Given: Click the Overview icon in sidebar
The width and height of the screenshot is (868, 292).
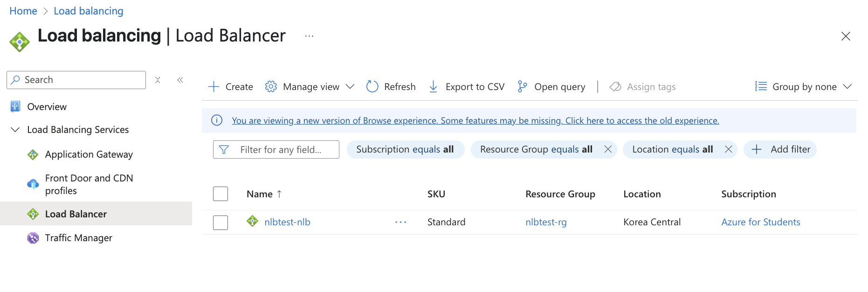Looking at the screenshot, I should pyautogui.click(x=15, y=106).
